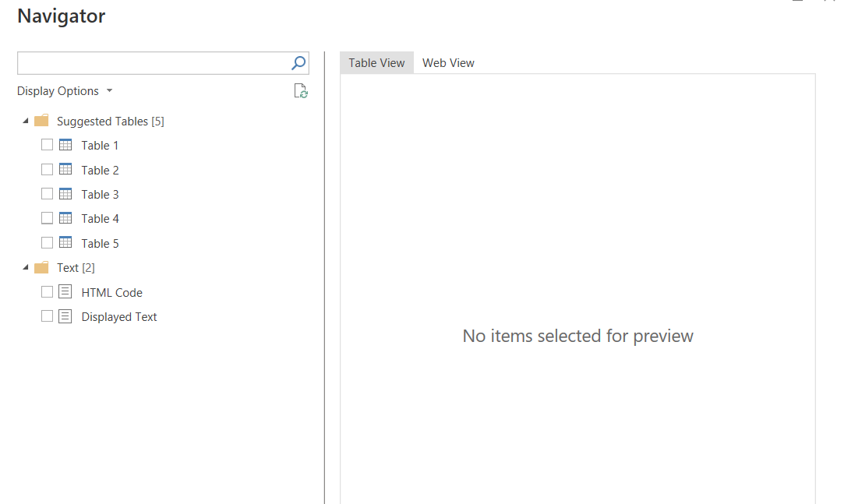Tick the Table 3 checkbox

tap(48, 194)
